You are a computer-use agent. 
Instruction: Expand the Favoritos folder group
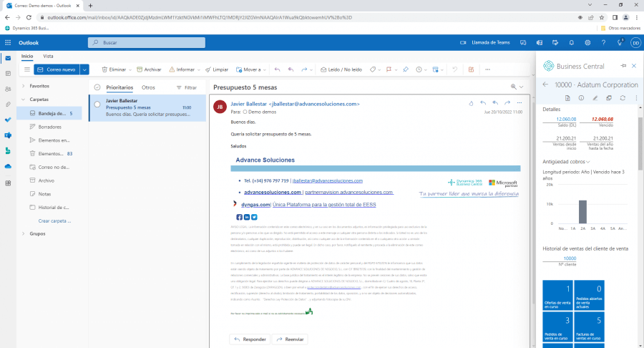pyautogui.click(x=24, y=85)
